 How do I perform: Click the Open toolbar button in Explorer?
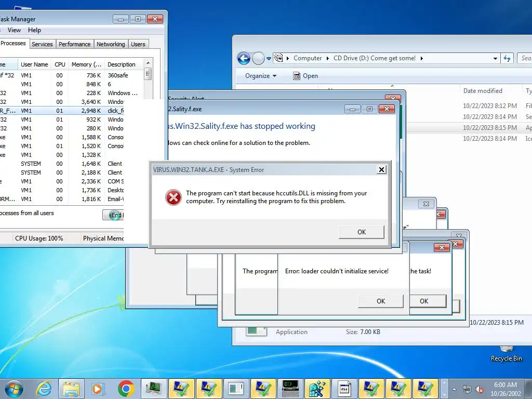pos(305,76)
